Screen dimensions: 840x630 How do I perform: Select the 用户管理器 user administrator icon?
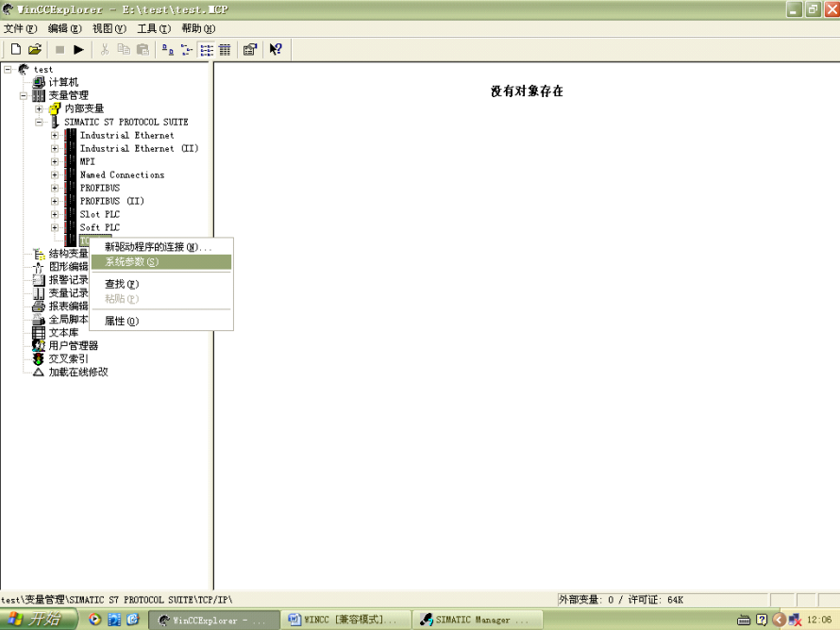(39, 346)
